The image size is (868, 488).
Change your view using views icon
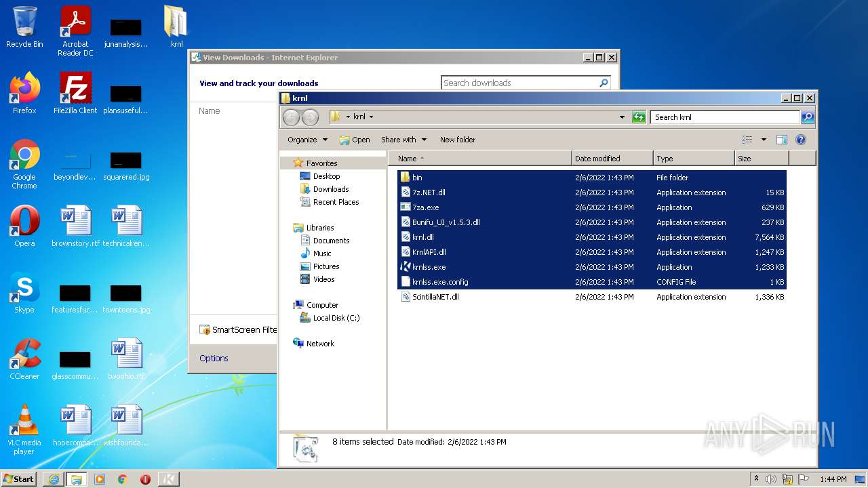747,140
